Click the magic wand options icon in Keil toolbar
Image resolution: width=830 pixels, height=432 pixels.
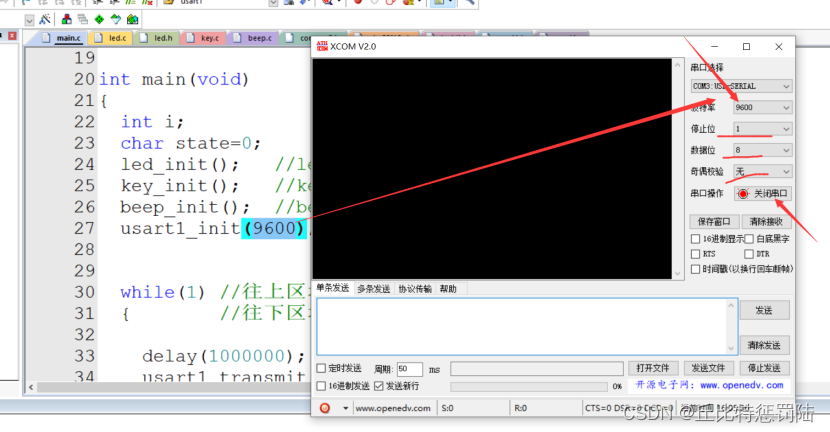pos(45,20)
